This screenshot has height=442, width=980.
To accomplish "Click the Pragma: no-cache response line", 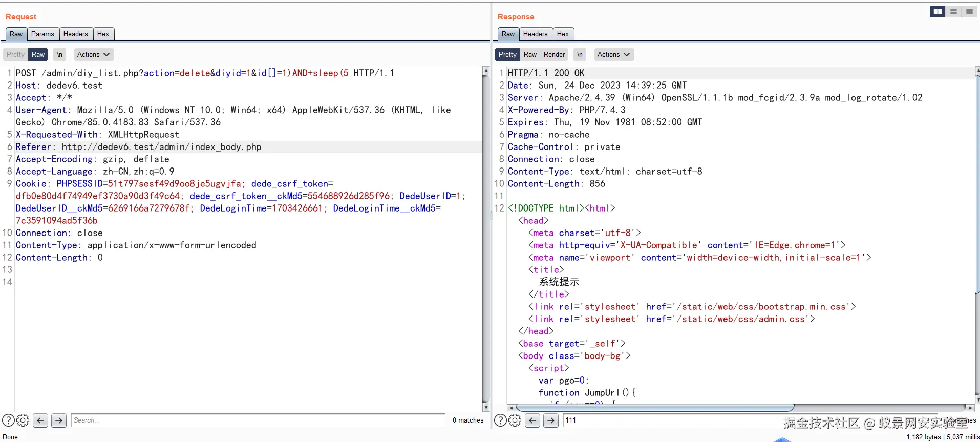I will [548, 135].
